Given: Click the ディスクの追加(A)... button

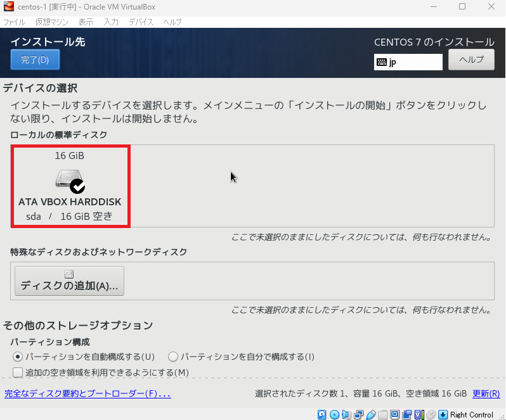Looking at the screenshot, I should coord(69,281).
